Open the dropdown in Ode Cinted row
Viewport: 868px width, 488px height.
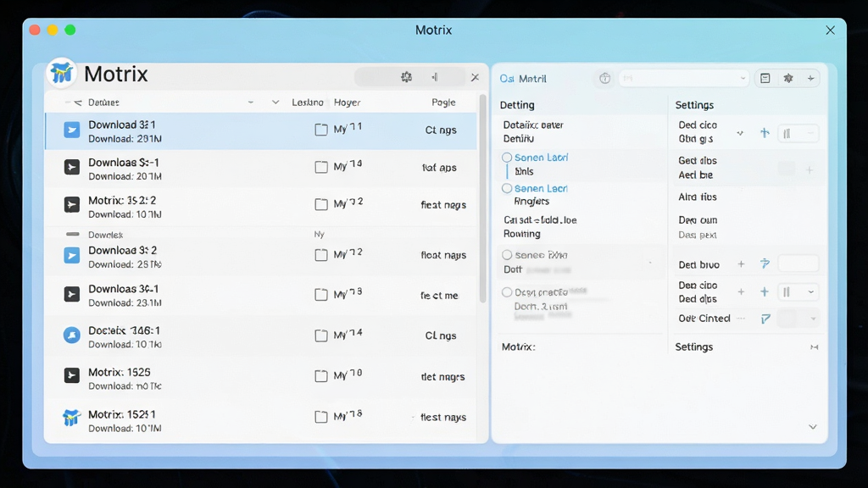click(x=813, y=319)
